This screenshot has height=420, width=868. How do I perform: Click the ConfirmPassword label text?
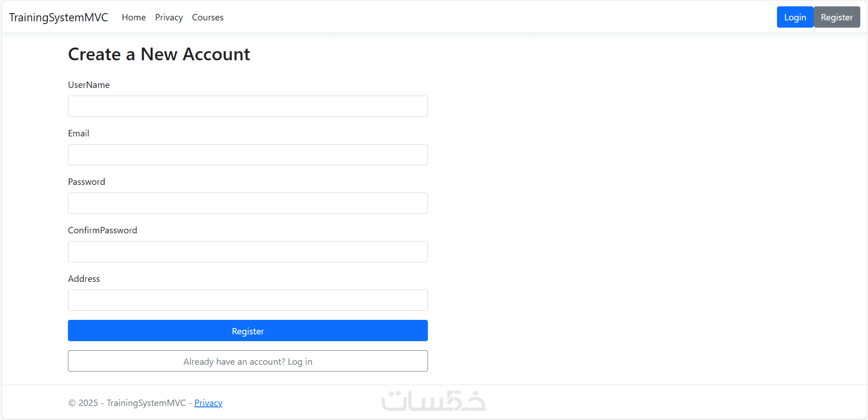[x=102, y=230]
